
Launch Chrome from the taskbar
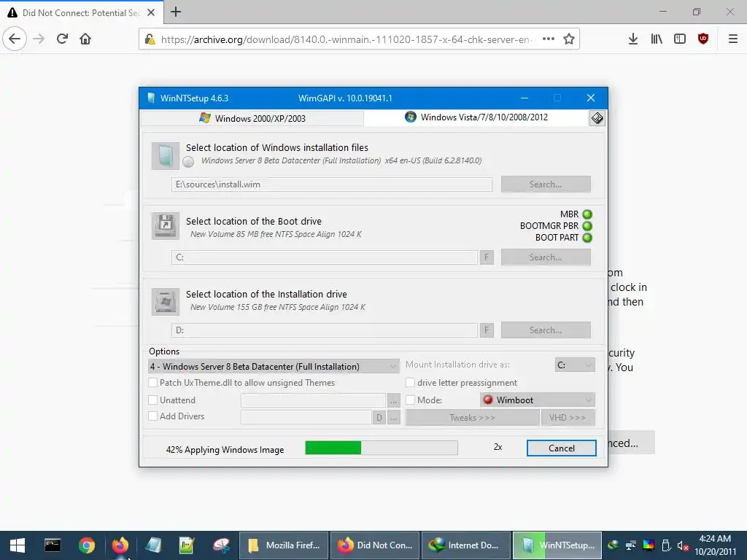[x=87, y=545]
